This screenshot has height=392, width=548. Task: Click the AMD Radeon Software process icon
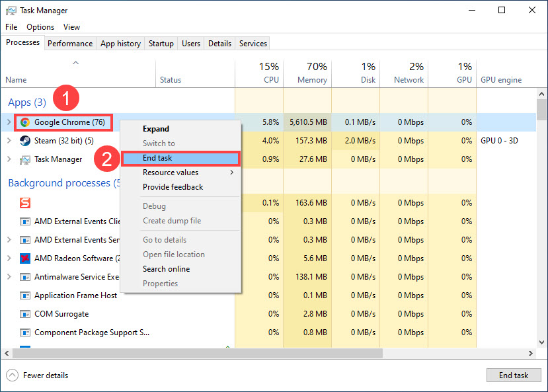(x=25, y=258)
